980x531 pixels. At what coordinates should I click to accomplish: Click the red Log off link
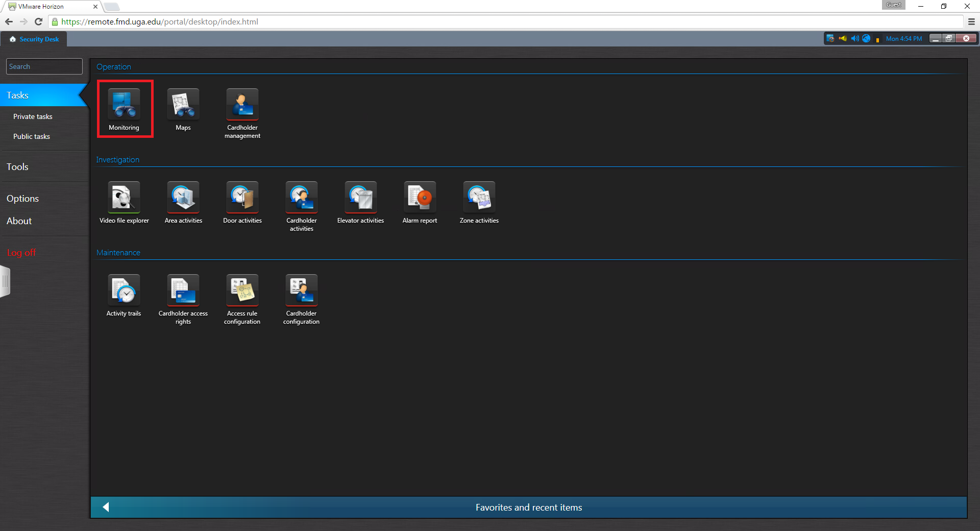tap(21, 253)
